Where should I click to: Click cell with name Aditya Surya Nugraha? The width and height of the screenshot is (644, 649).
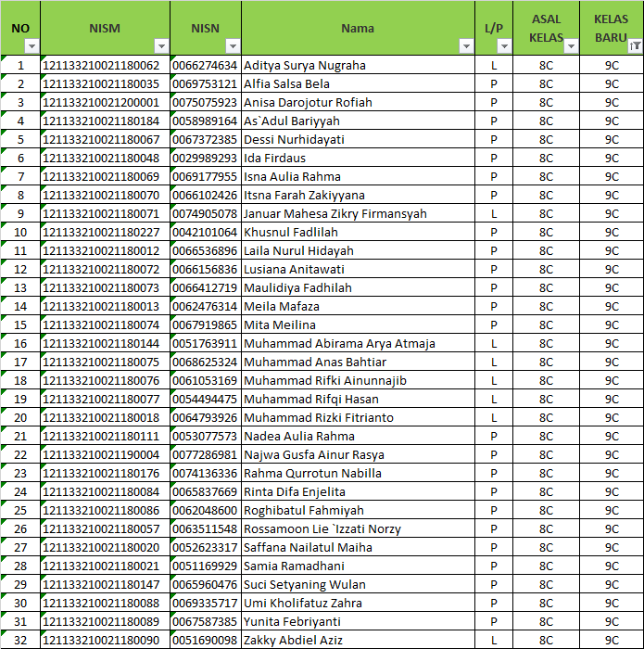pyautogui.click(x=358, y=66)
